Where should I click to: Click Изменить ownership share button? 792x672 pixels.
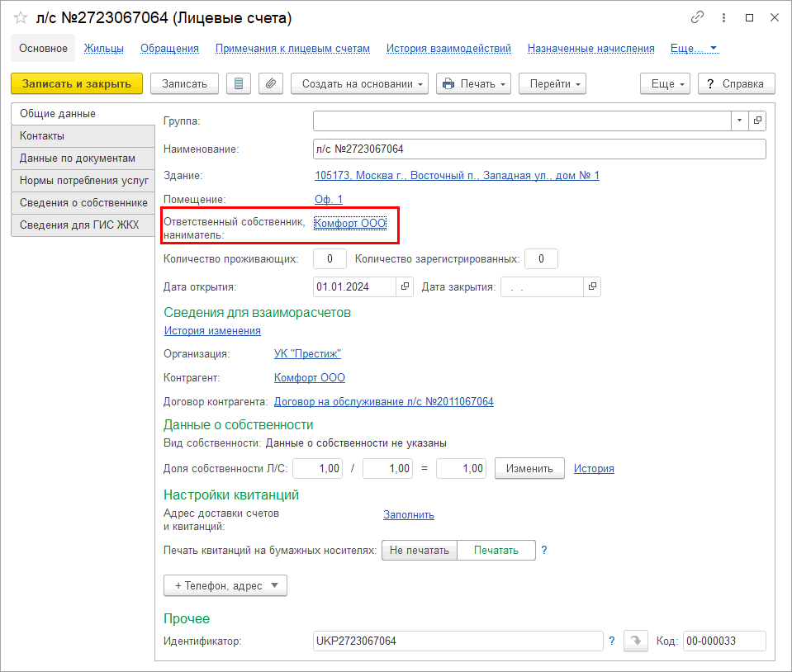click(x=529, y=469)
